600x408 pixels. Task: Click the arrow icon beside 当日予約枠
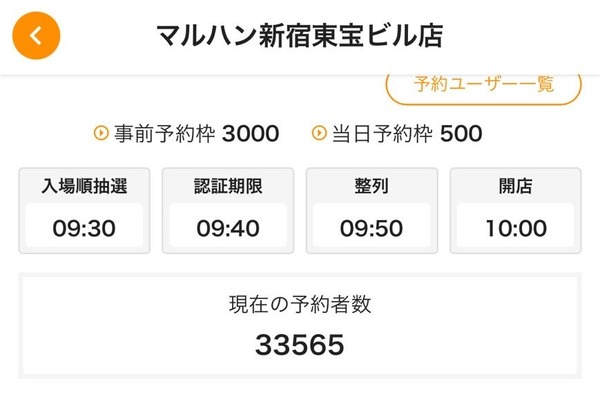tap(319, 133)
